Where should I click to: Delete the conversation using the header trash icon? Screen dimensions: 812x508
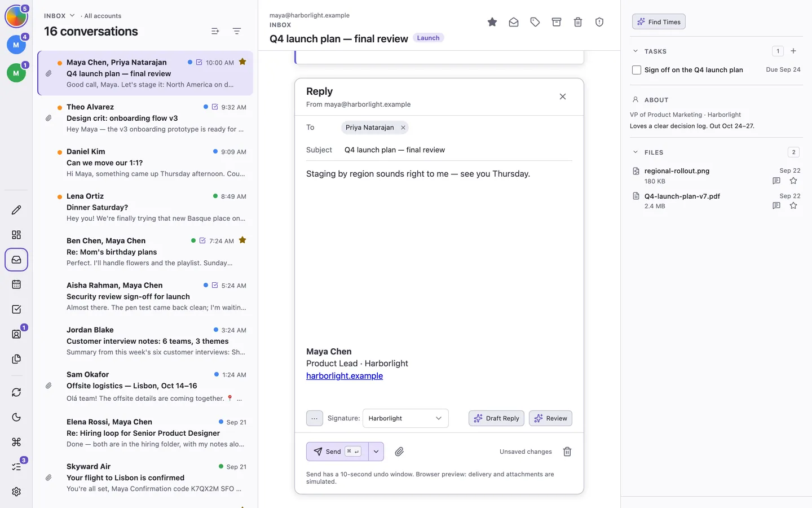[578, 22]
